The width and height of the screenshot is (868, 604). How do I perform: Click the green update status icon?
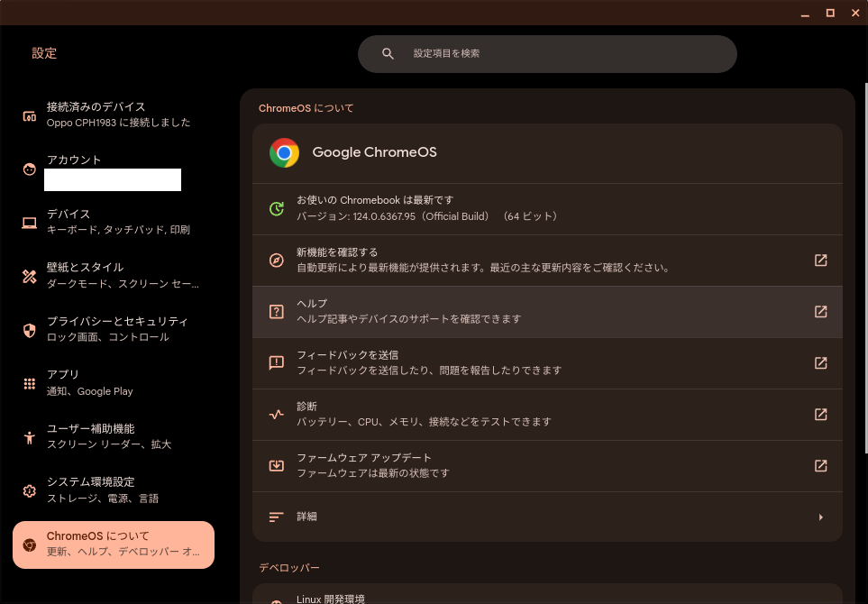click(x=276, y=209)
